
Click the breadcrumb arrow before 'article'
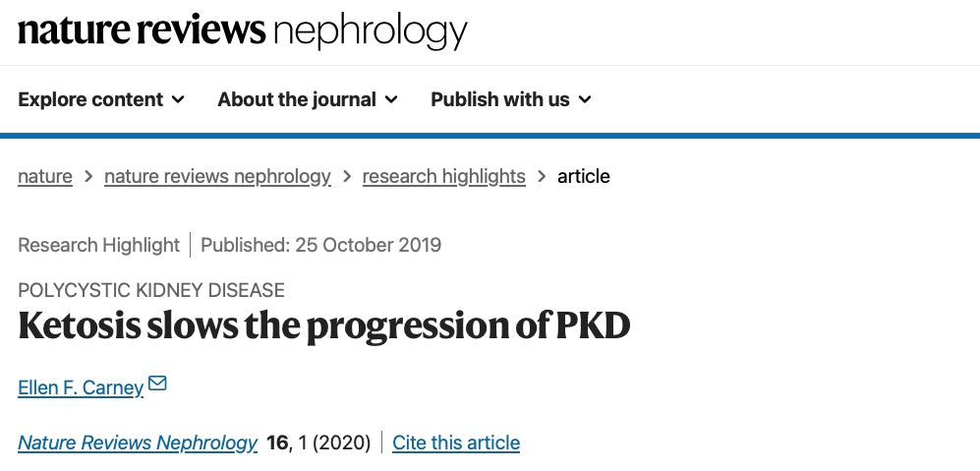click(542, 177)
